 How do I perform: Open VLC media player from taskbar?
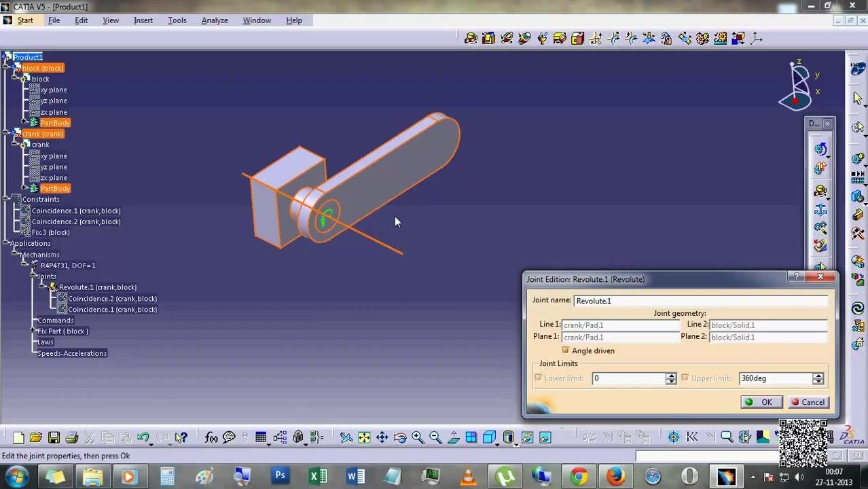click(x=468, y=477)
